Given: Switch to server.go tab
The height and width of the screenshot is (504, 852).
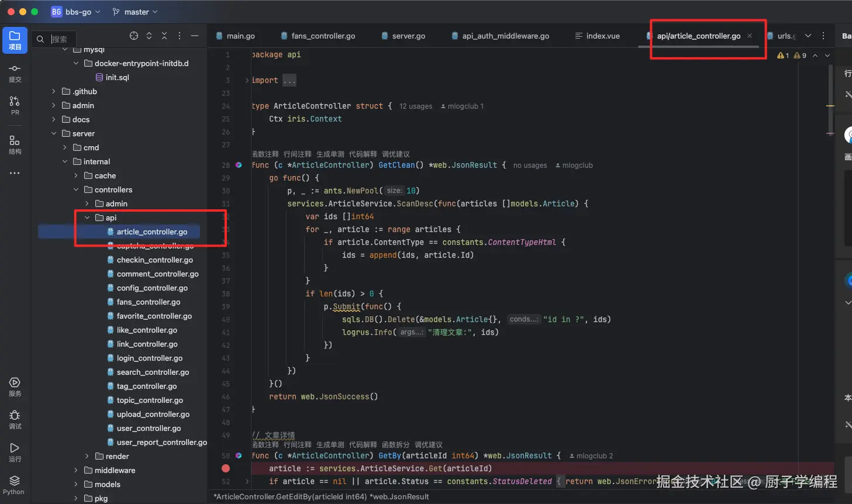Looking at the screenshot, I should click(403, 36).
